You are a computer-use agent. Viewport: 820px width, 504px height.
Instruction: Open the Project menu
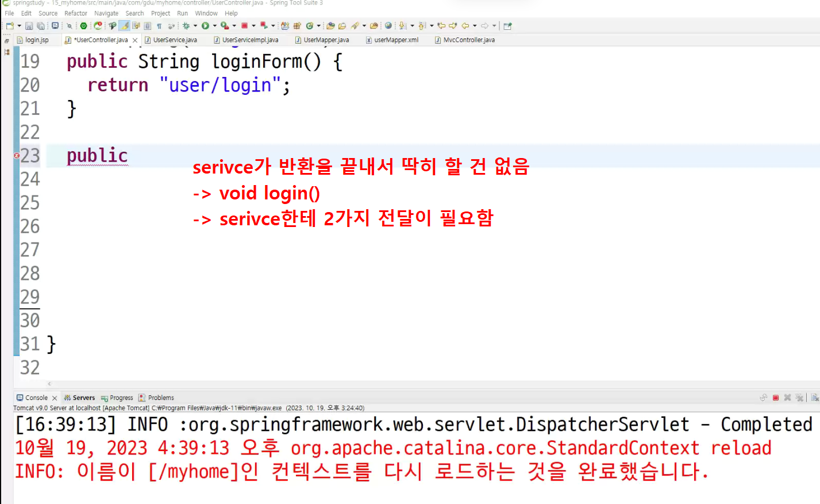click(x=161, y=13)
